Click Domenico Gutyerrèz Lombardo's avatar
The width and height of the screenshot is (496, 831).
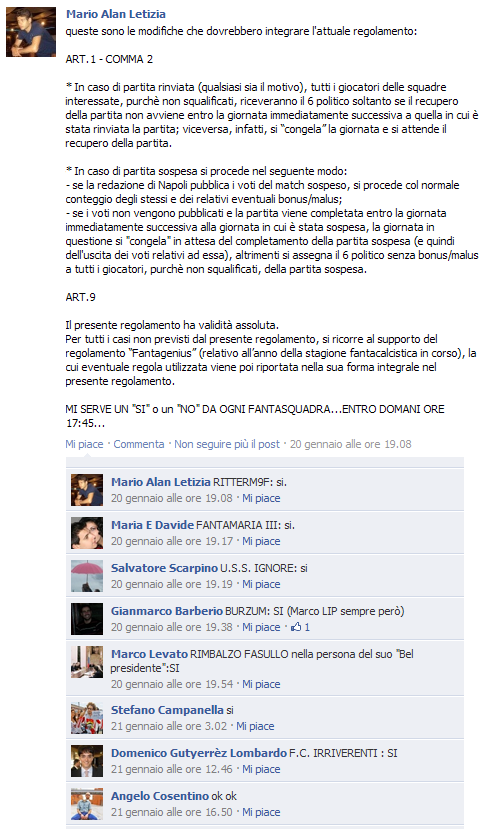tap(87, 761)
